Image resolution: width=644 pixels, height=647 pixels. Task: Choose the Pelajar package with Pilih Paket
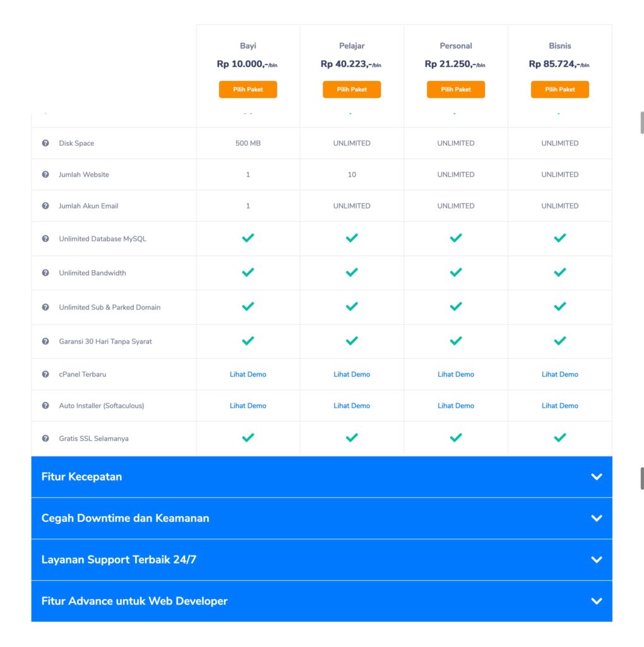(352, 90)
